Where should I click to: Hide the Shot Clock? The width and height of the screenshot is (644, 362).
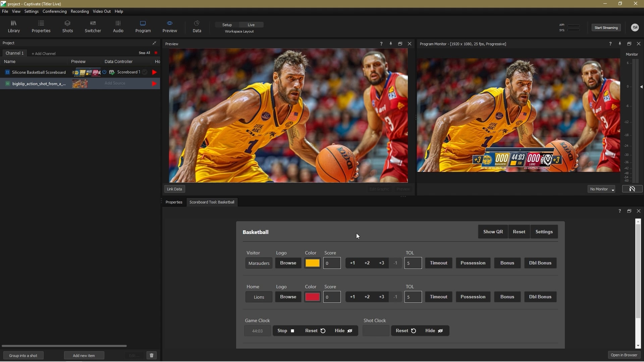[434, 331]
